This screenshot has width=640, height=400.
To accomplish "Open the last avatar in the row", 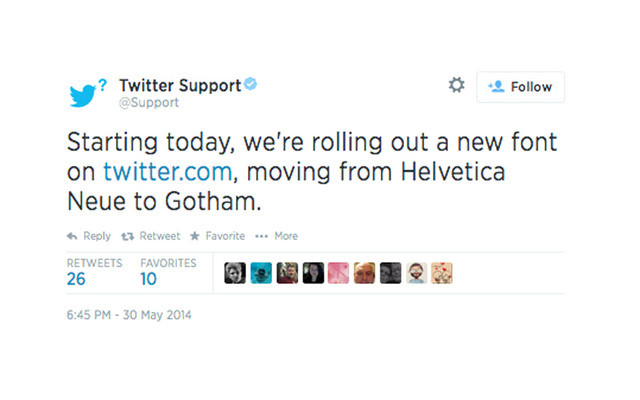I will 442,273.
